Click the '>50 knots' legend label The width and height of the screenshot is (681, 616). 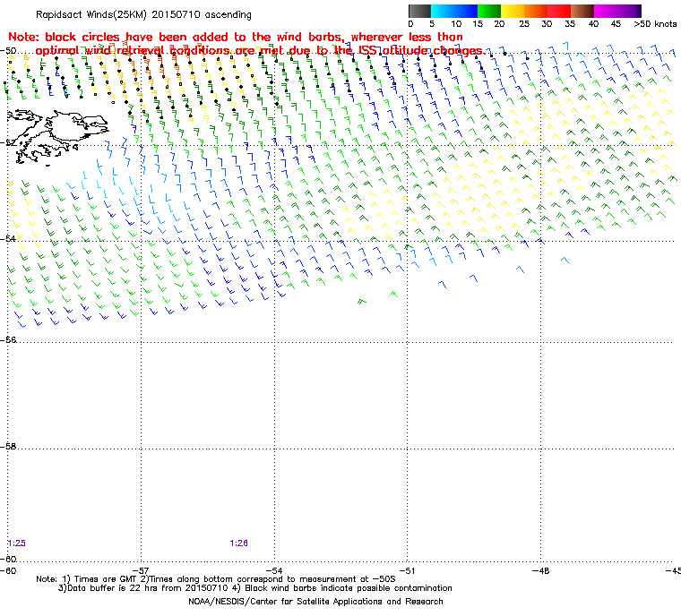pos(655,24)
